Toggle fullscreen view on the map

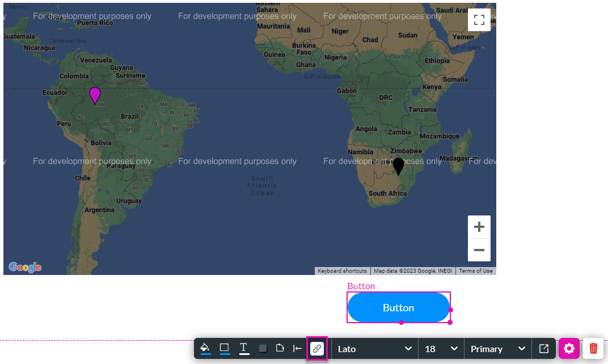479,20
